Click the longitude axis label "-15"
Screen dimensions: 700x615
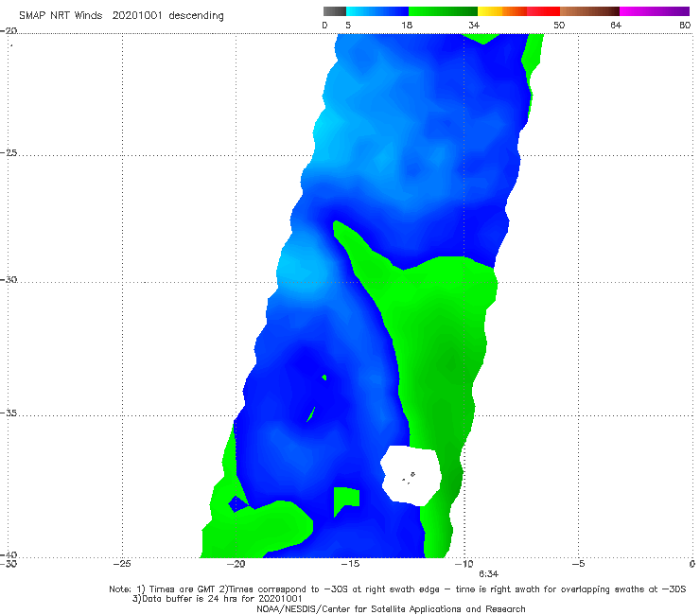pos(350,564)
